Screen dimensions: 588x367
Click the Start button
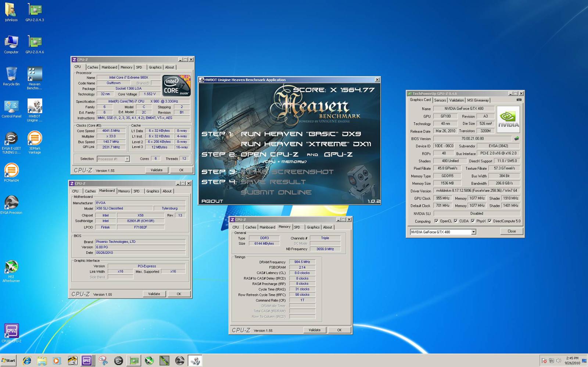point(9,361)
